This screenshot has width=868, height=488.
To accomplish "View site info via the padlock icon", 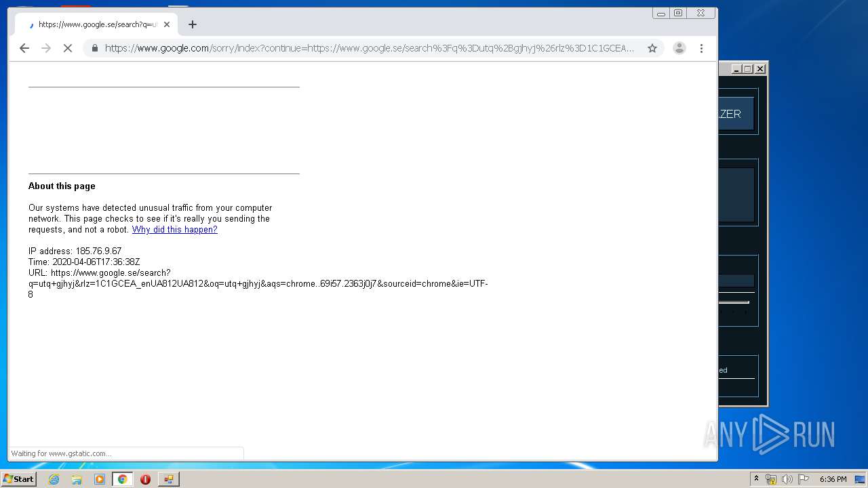I will (x=95, y=48).
